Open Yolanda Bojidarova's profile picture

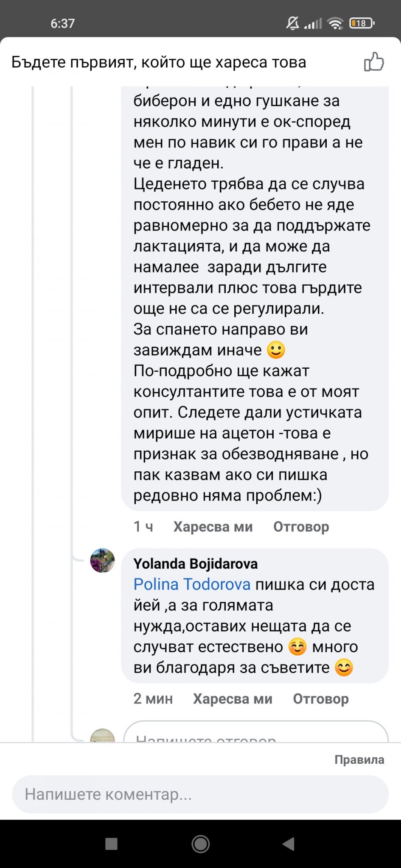103,560
